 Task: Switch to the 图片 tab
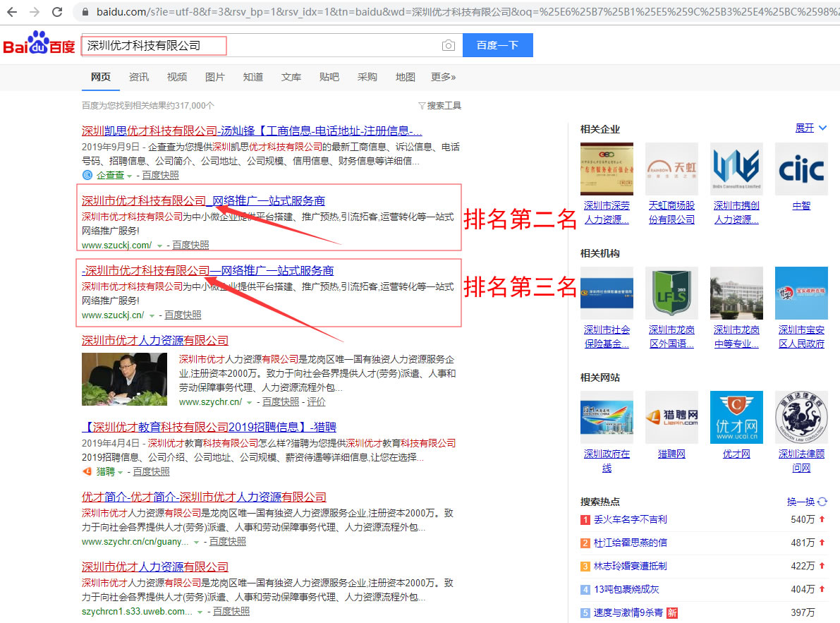point(215,77)
